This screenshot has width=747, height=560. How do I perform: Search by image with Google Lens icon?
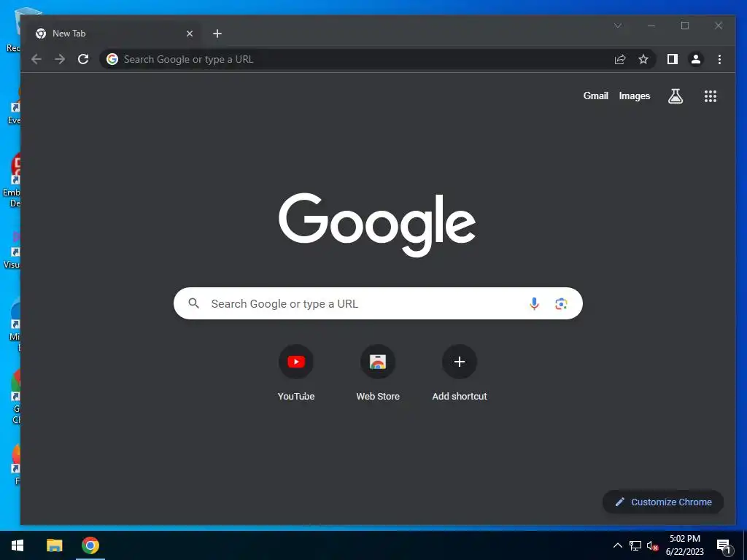(x=561, y=303)
